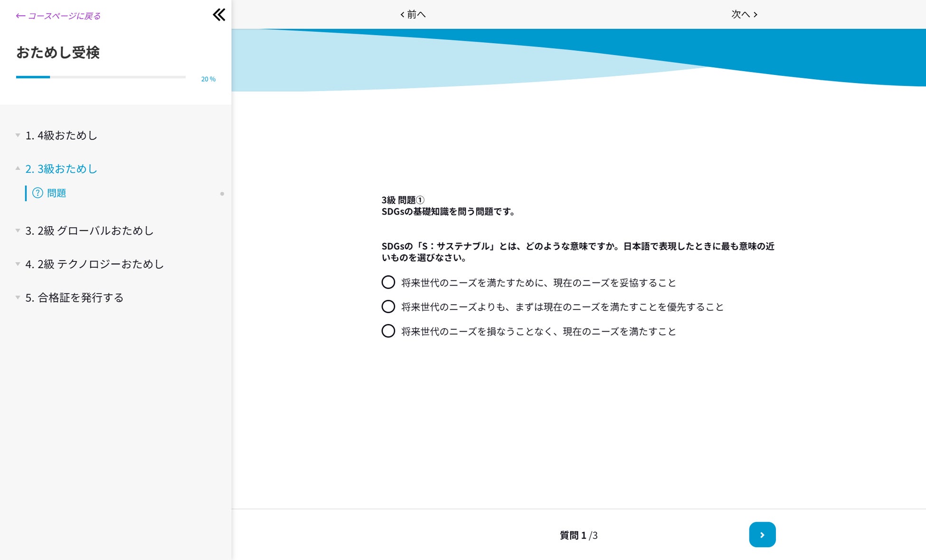Click the 20% progress bar
This screenshot has height=560, width=926.
pos(100,76)
